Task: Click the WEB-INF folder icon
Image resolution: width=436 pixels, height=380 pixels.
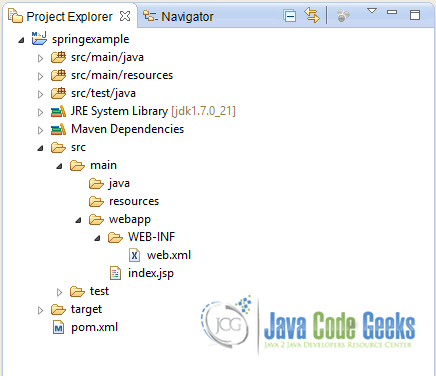Action: (115, 237)
